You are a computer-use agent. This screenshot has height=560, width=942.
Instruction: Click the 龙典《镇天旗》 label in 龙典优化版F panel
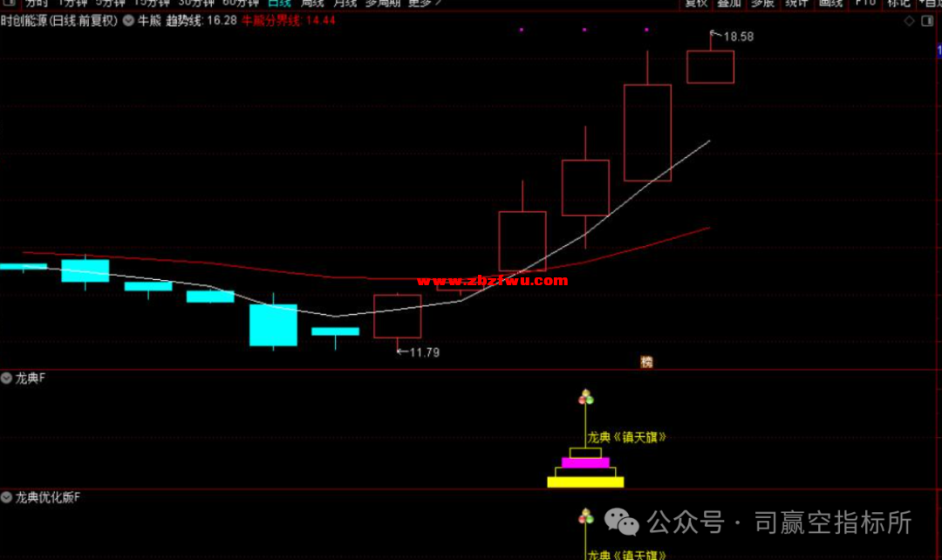click(x=626, y=555)
